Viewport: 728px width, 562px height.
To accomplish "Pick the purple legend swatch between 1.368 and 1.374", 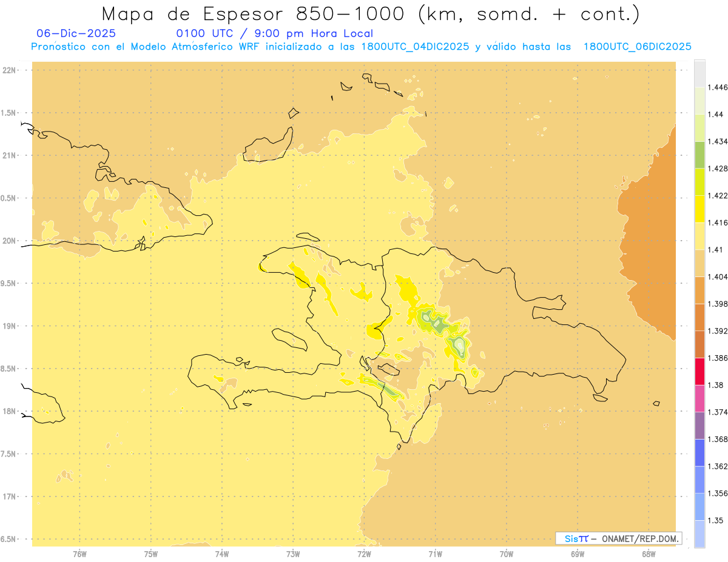I will (699, 426).
